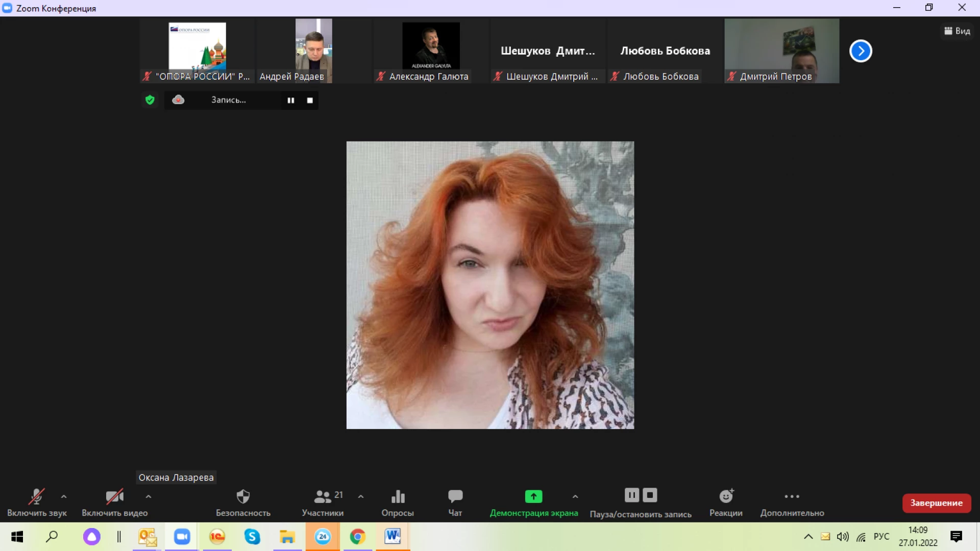This screenshot has width=980, height=551.
Task: Open the Реакции reactions menu
Action: coord(726,502)
